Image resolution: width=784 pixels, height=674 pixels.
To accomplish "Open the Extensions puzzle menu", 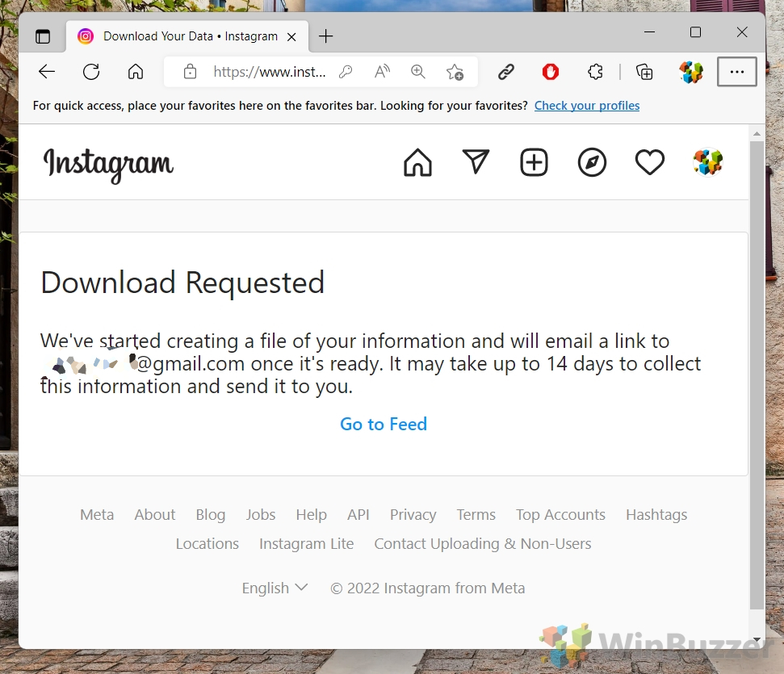I will [595, 72].
